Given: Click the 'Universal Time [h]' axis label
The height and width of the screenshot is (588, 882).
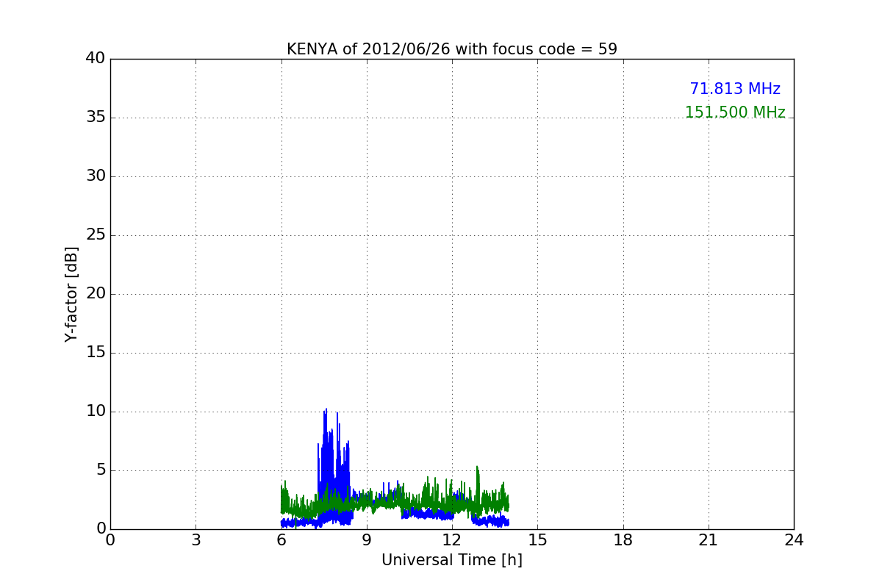Looking at the screenshot, I should click(452, 560).
